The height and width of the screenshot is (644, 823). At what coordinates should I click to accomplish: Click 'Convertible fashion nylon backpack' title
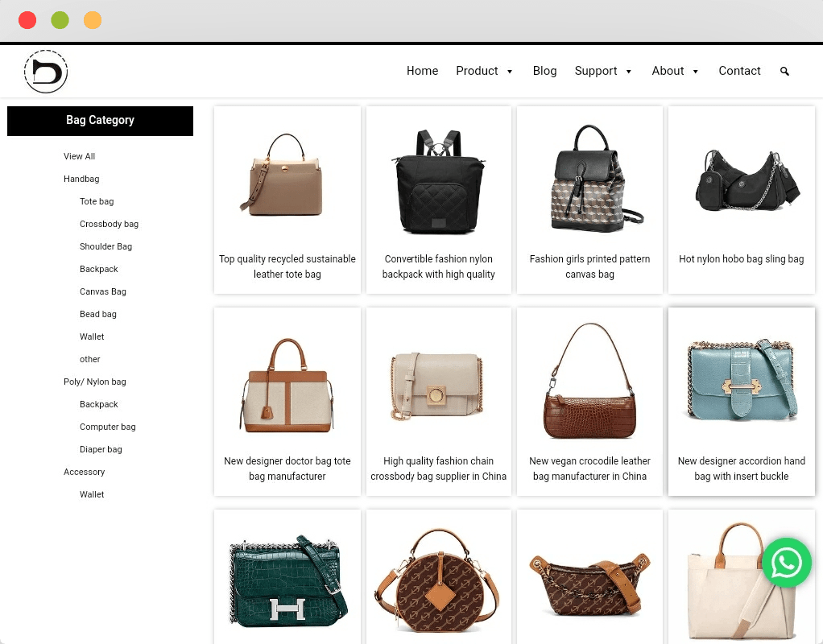[438, 266]
